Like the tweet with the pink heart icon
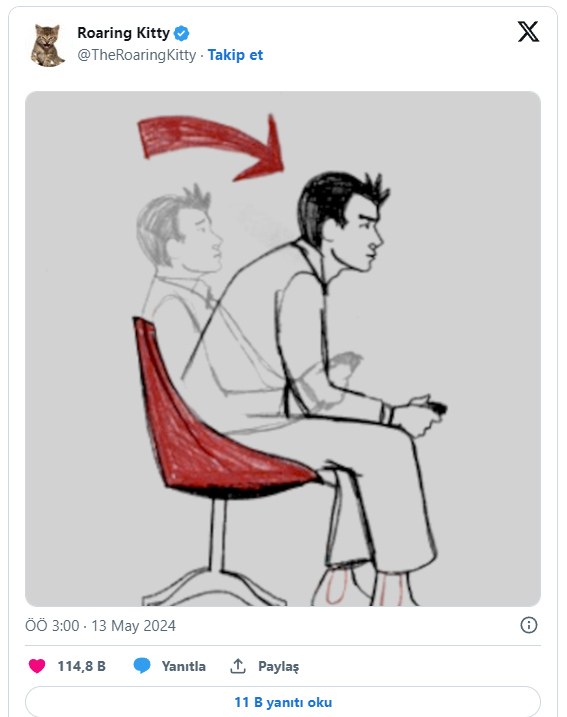Image resolution: width=567 pixels, height=717 pixels. [x=37, y=666]
